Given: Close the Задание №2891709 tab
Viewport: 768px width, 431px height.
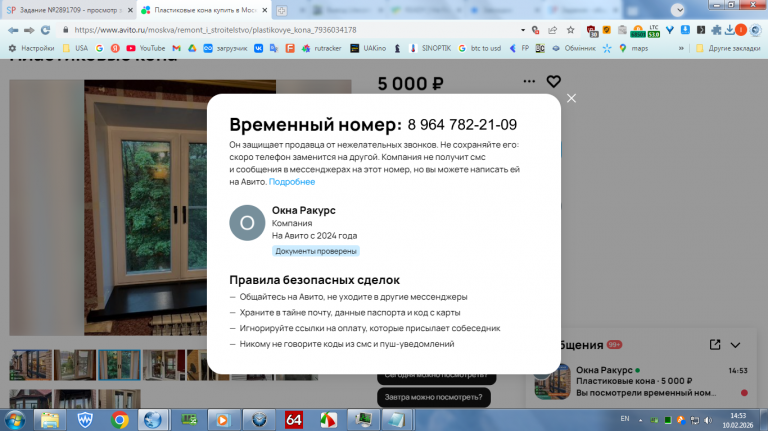Looking at the screenshot, I should (x=130, y=10).
